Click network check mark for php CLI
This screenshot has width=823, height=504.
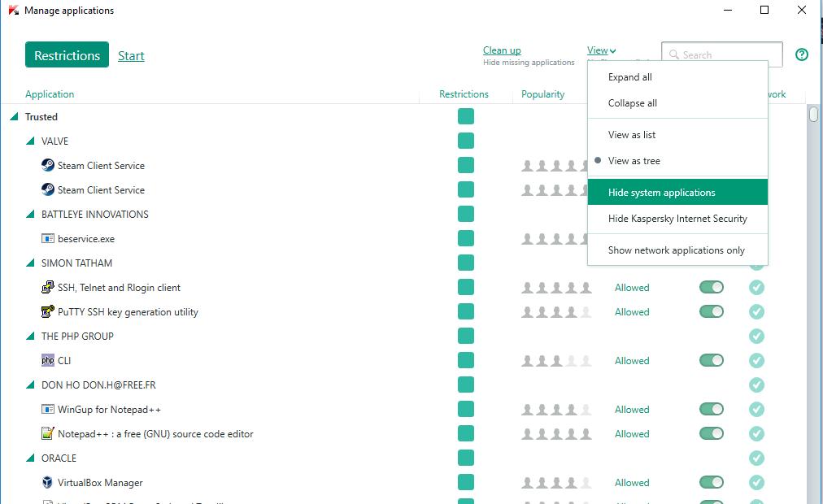point(756,360)
